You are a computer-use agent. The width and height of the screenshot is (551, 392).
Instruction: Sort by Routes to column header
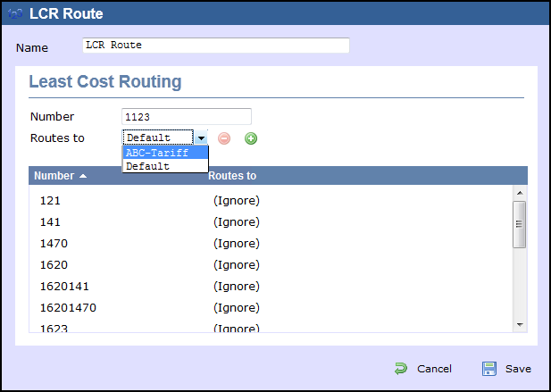(232, 176)
